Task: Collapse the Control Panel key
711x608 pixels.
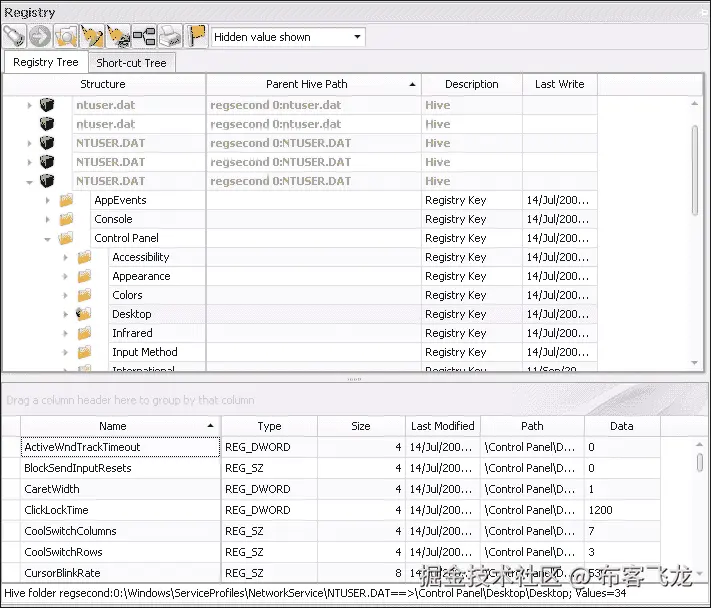Action: click(48, 239)
